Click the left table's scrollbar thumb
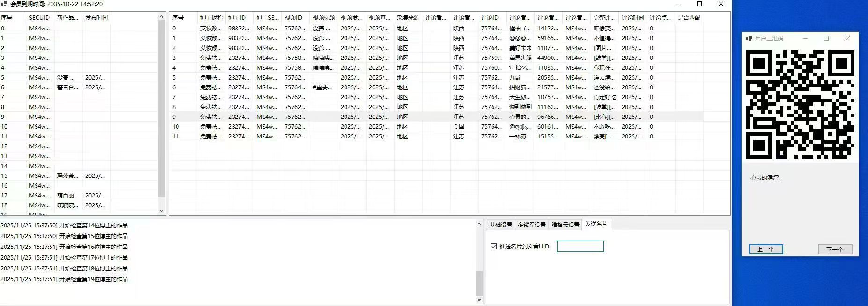868x306 pixels. (162, 109)
